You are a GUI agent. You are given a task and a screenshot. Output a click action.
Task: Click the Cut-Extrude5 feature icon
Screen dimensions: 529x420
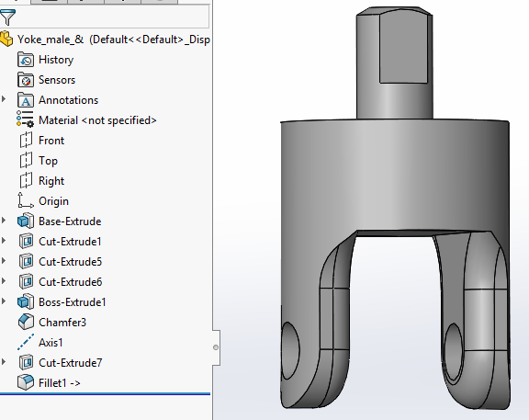(x=26, y=261)
